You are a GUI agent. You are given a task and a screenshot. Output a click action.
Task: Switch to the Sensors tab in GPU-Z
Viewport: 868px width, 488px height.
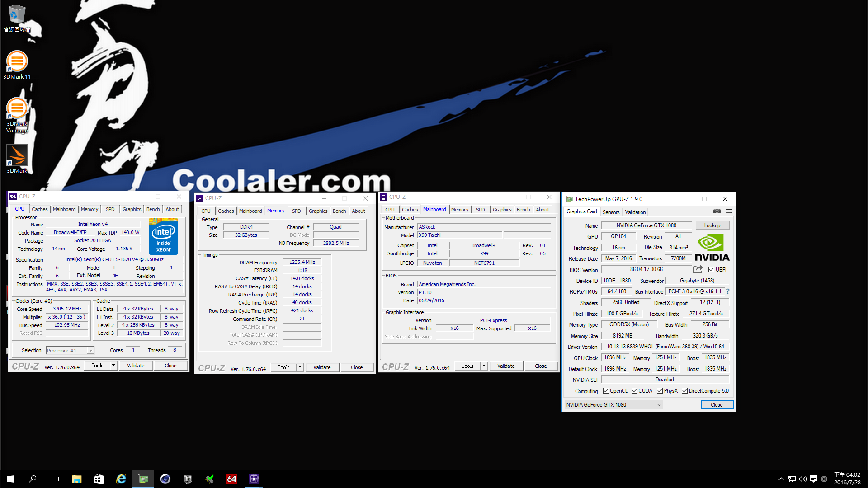point(611,212)
